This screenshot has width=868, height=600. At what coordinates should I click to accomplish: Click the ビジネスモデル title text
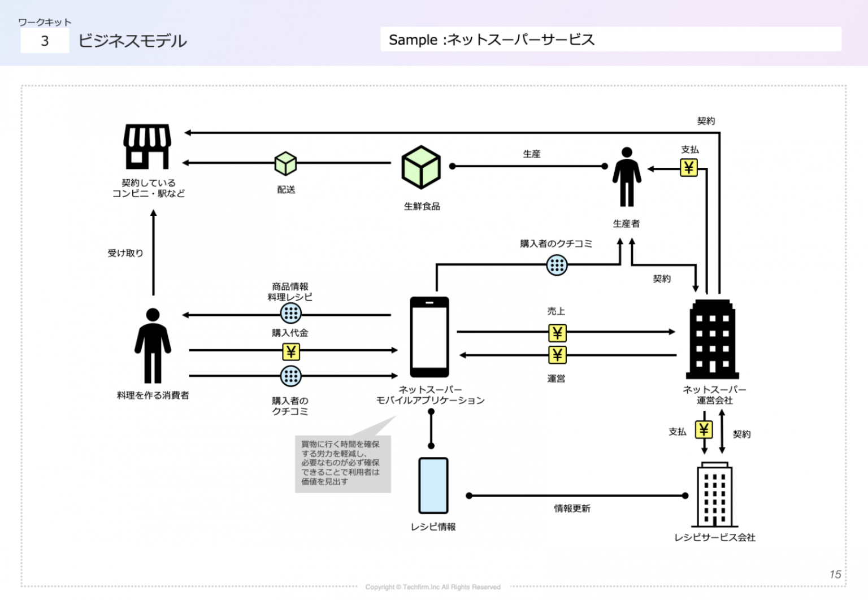click(133, 40)
